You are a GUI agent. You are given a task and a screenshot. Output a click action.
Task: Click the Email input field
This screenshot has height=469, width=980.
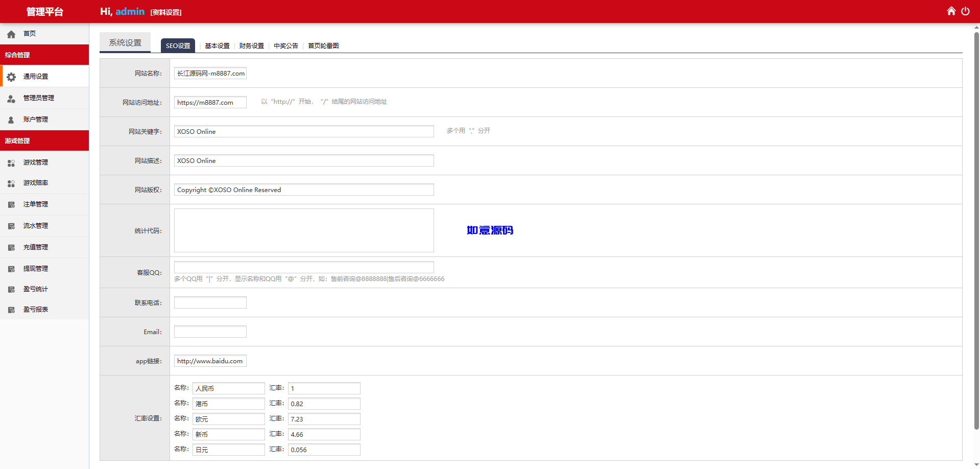[210, 332]
